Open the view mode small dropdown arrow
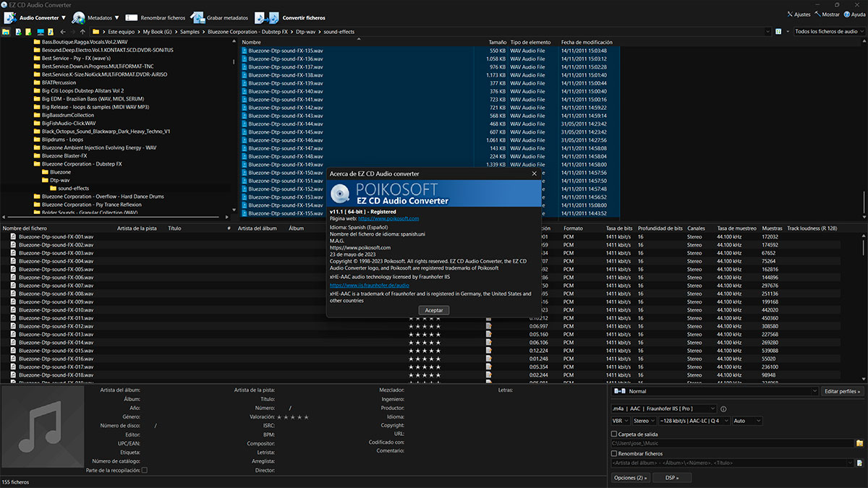The height and width of the screenshot is (488, 868). point(786,32)
